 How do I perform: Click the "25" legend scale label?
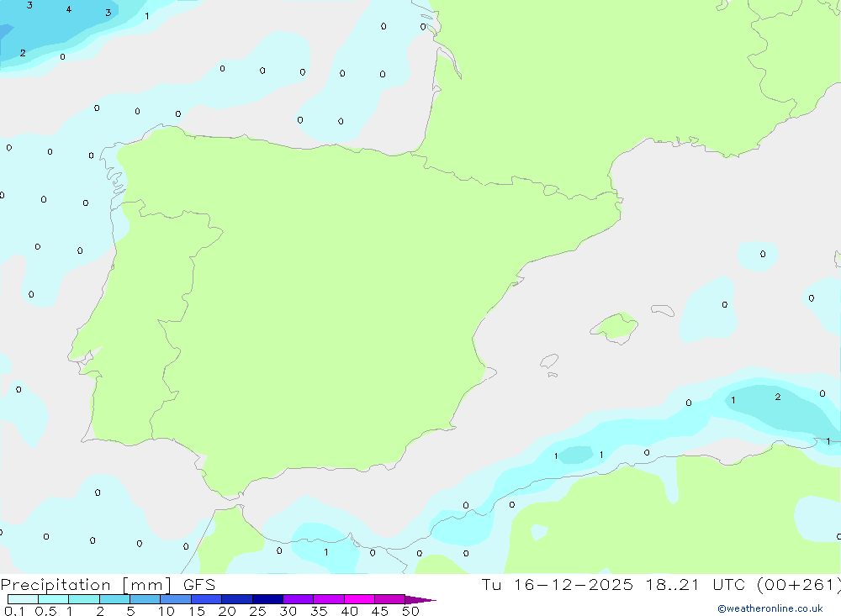pos(257,611)
